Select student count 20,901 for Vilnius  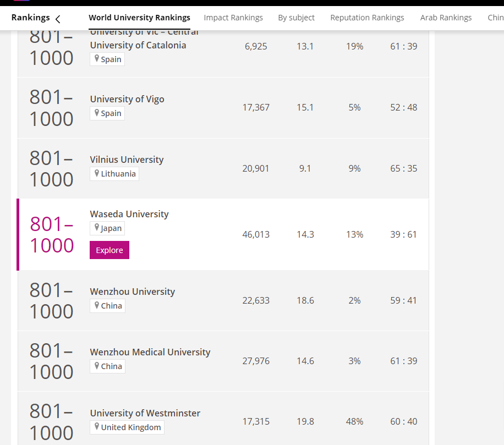coord(256,168)
